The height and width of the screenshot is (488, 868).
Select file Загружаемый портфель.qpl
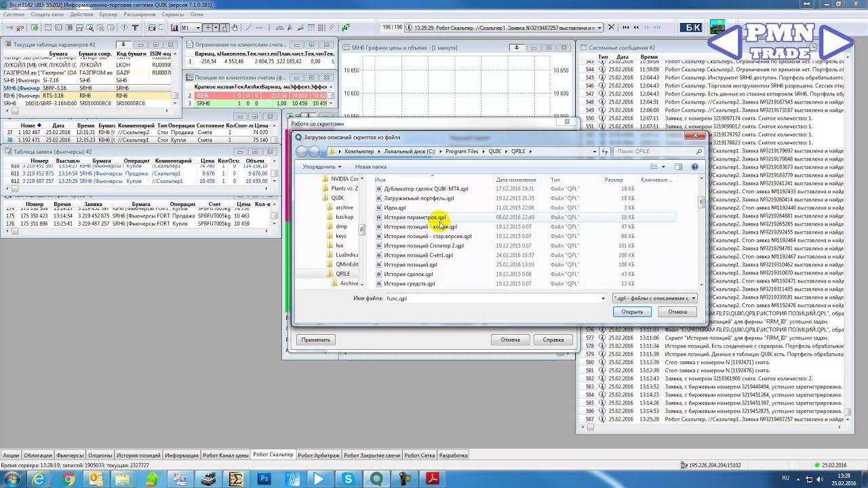419,198
